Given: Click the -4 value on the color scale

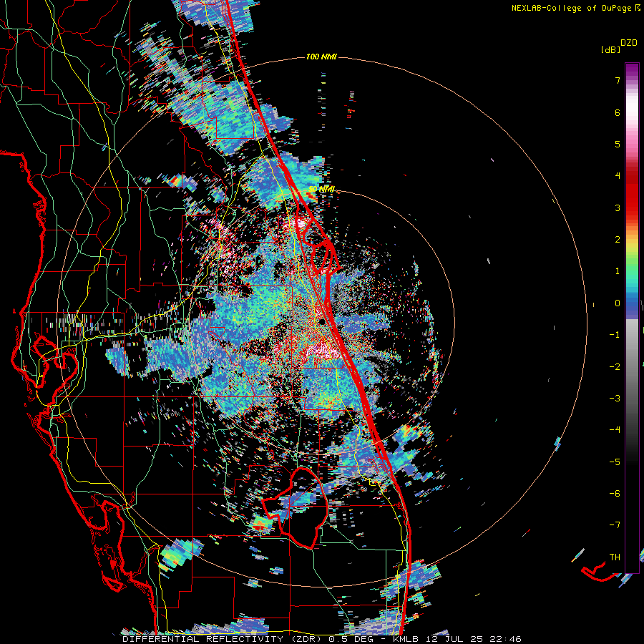Looking at the screenshot, I should point(615,429).
